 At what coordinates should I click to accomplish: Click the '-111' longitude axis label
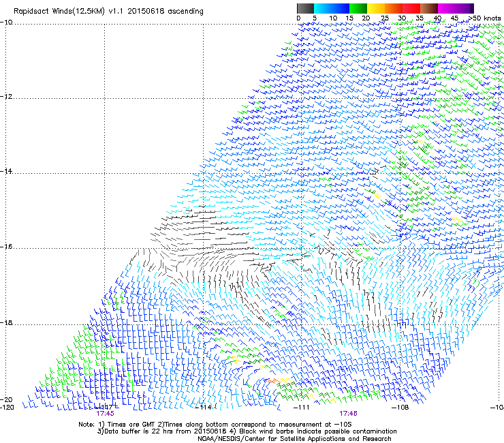tap(302, 408)
